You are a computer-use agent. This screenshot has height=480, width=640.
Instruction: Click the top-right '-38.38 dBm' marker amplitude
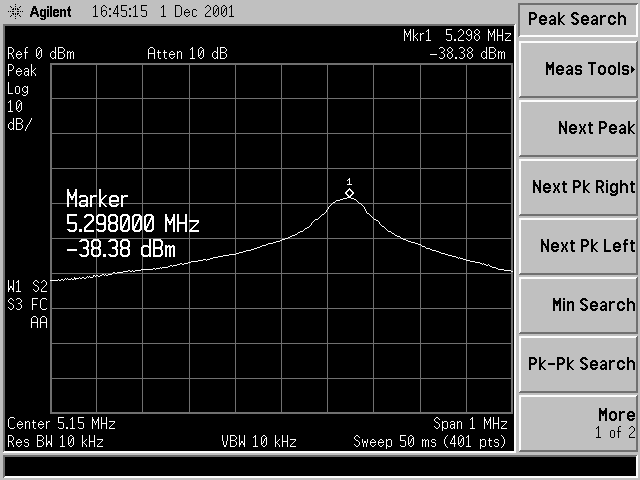tap(468, 54)
